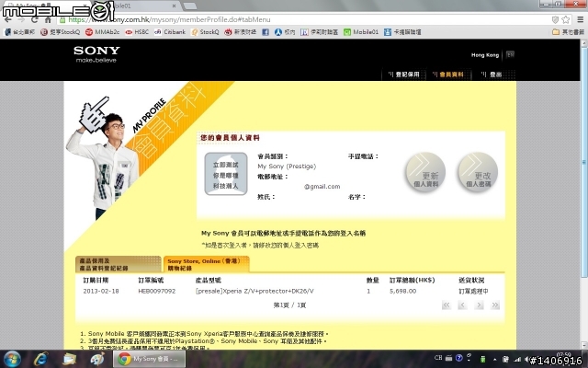Click order date 2013-02-18

(x=101, y=291)
